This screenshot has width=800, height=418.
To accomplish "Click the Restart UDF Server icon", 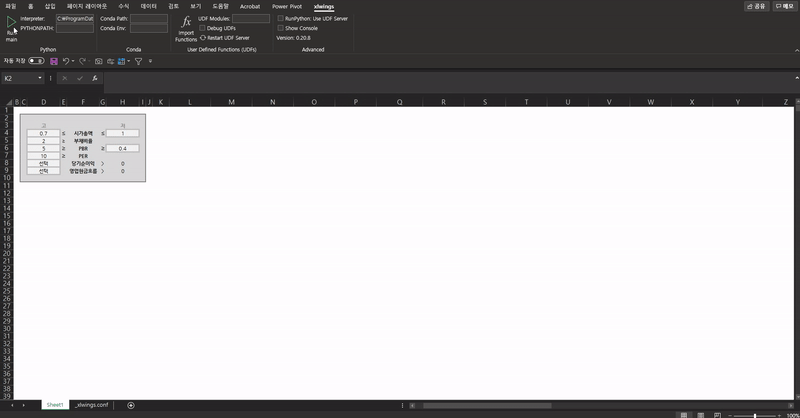I will (203, 38).
